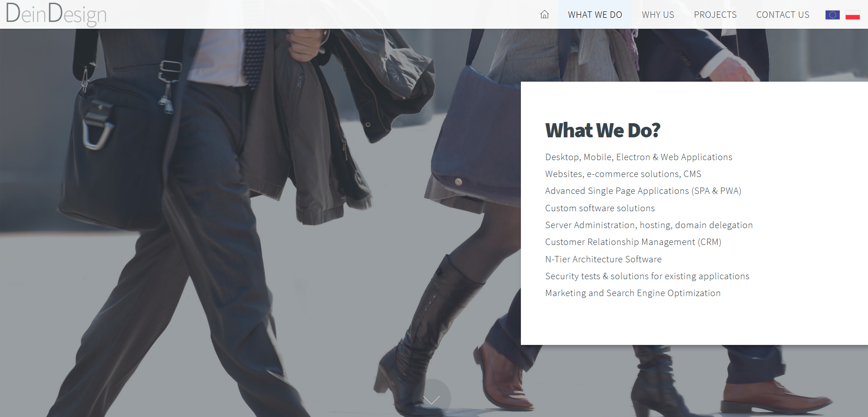Open the WHY US menu item
The height and width of the screenshot is (417, 868).
coord(658,15)
